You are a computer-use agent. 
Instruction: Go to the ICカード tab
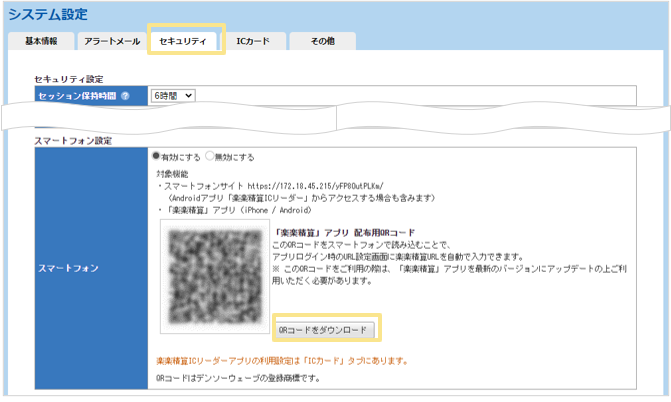tap(253, 41)
